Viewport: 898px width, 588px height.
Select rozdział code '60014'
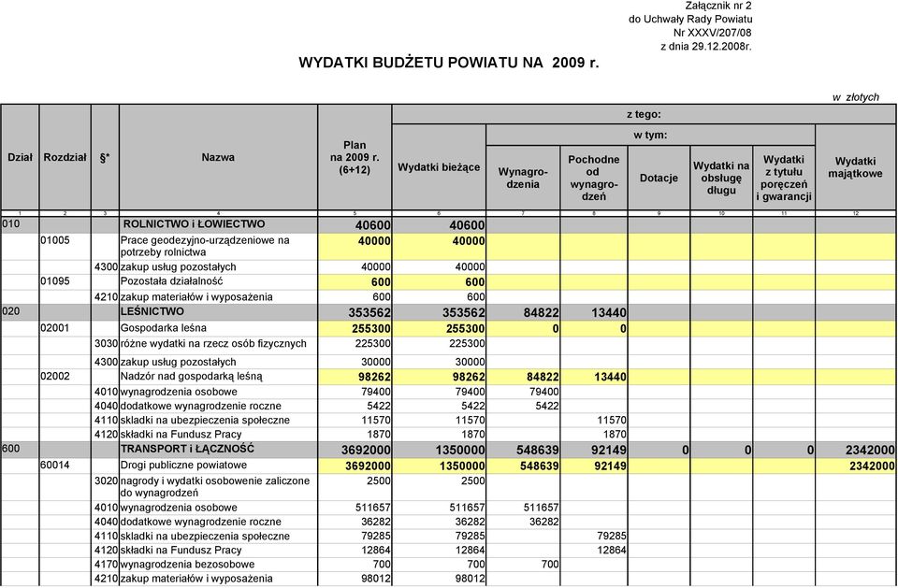point(55,465)
